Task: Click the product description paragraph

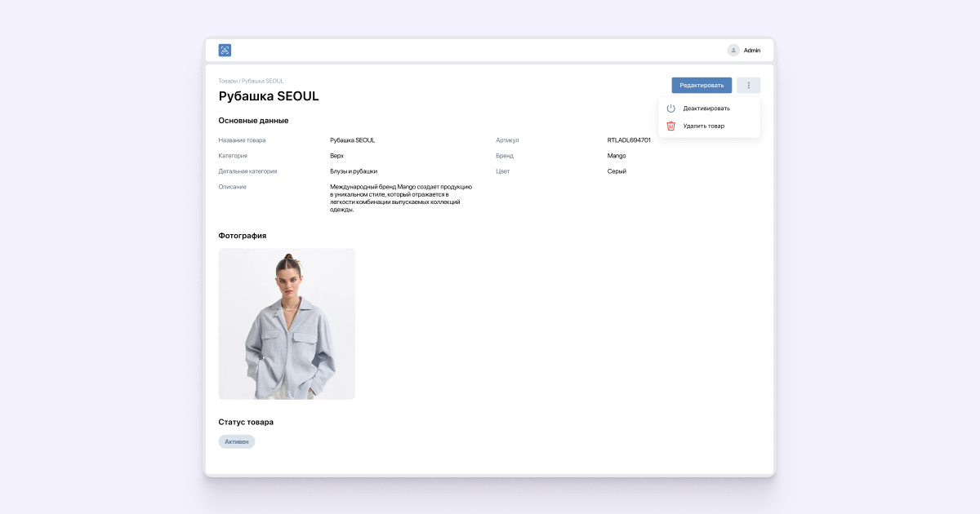Action: [x=400, y=198]
